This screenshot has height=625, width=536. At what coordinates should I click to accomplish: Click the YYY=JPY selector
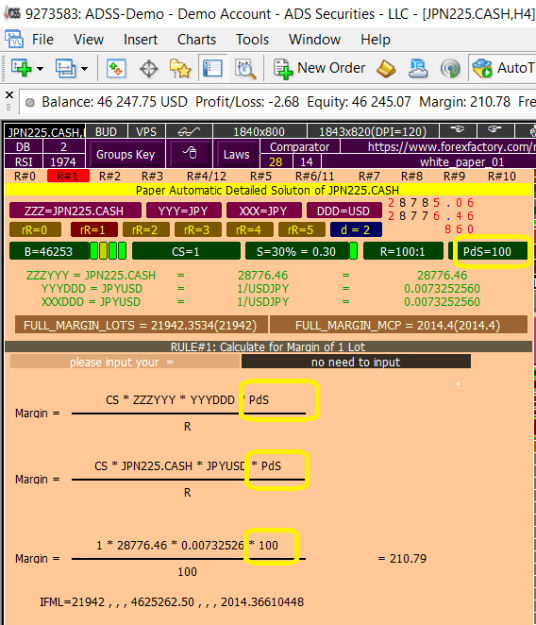tap(183, 210)
